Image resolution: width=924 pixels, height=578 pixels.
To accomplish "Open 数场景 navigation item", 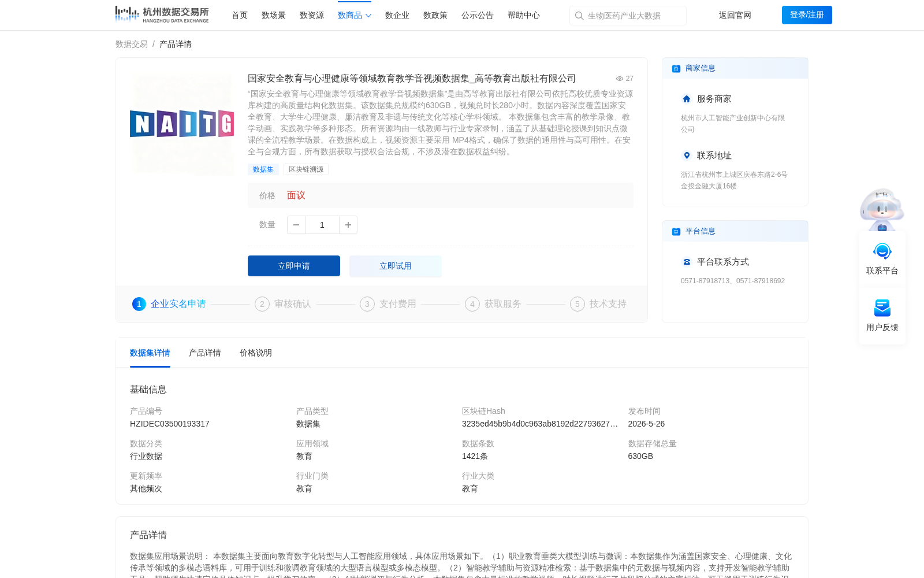I will pyautogui.click(x=274, y=15).
